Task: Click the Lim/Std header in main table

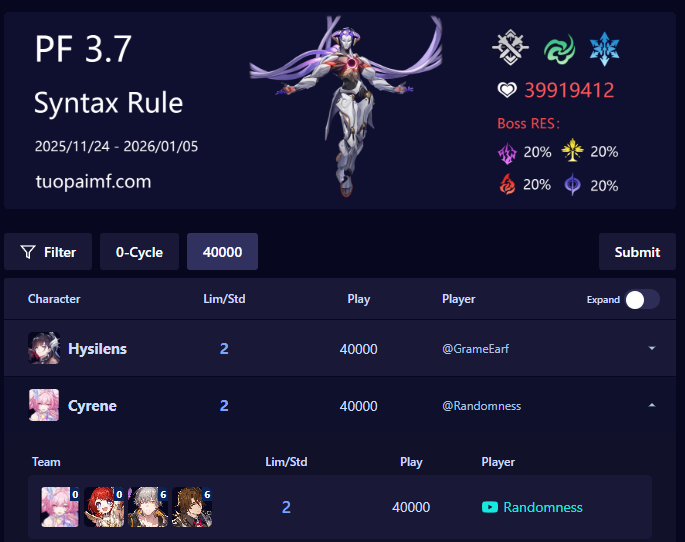Action: click(224, 299)
